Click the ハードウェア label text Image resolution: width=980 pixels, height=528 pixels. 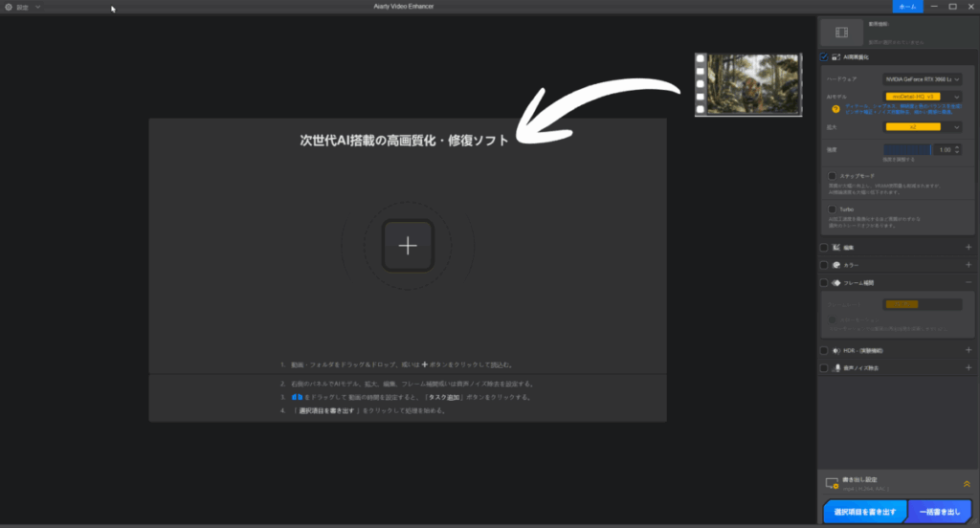coord(841,79)
